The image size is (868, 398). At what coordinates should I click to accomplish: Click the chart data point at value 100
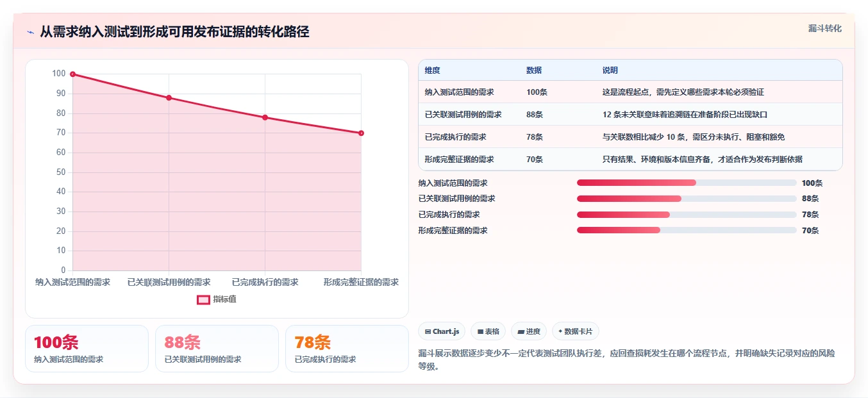(72, 74)
